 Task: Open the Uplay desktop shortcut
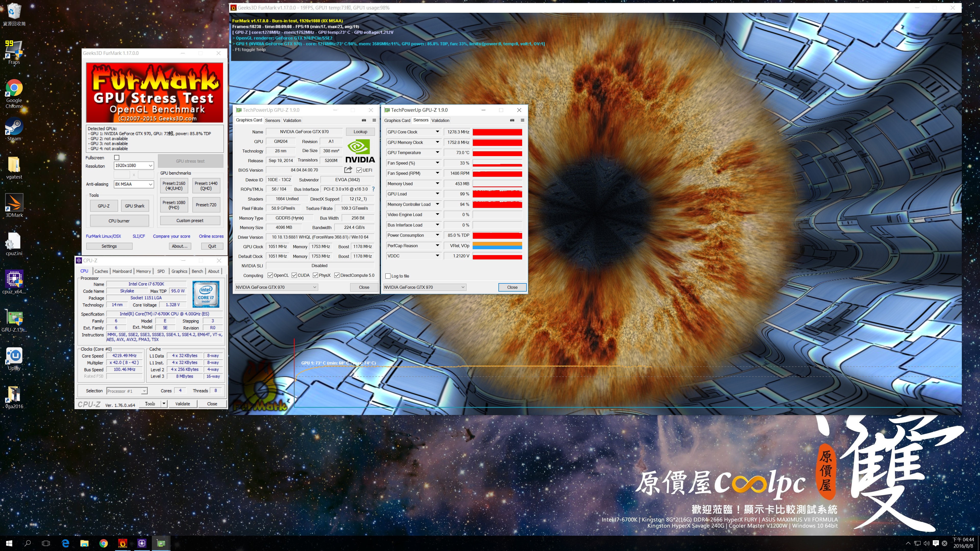14,358
